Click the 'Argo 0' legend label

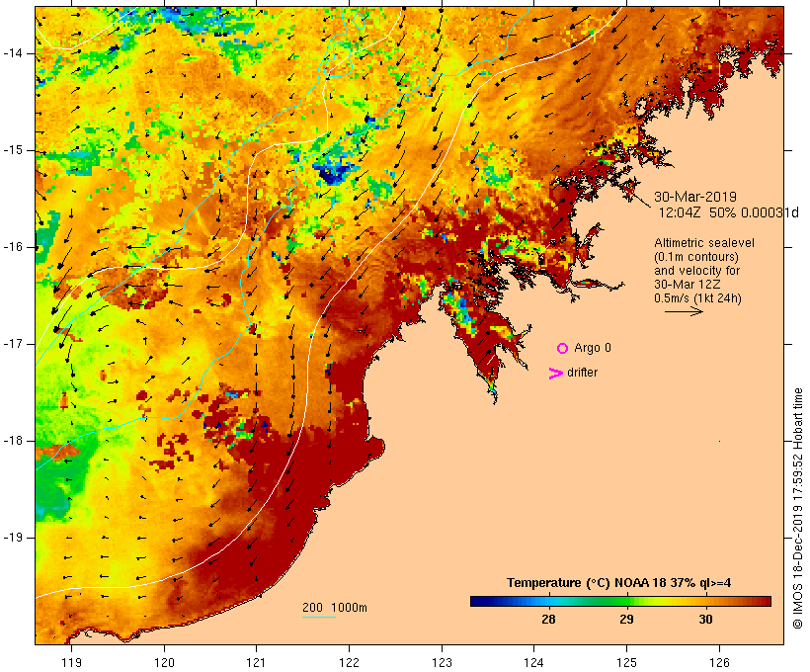[x=593, y=348]
